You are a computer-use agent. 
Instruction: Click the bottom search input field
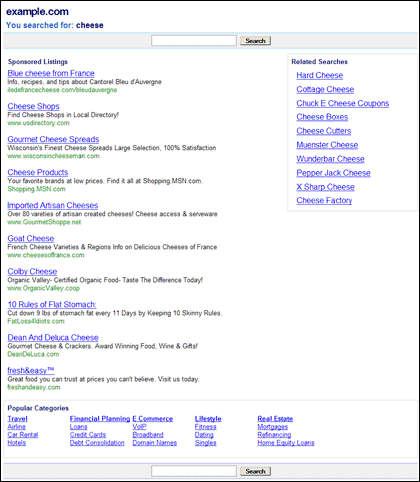tap(194, 471)
